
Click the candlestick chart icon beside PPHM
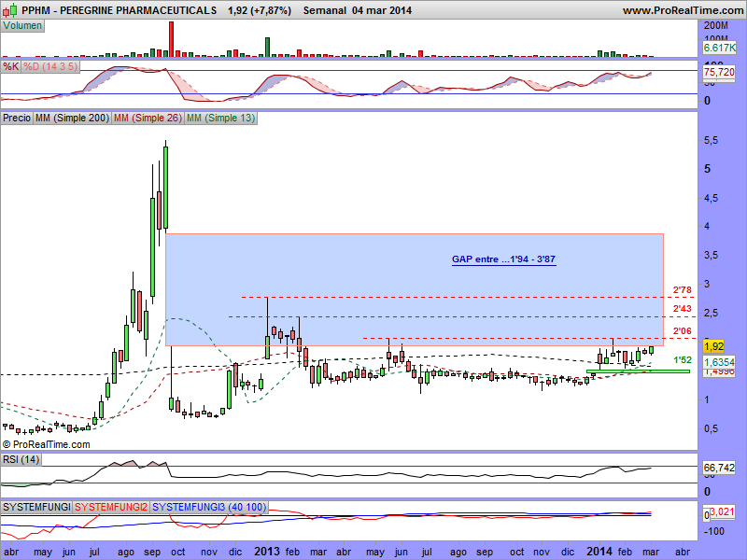[10, 9]
